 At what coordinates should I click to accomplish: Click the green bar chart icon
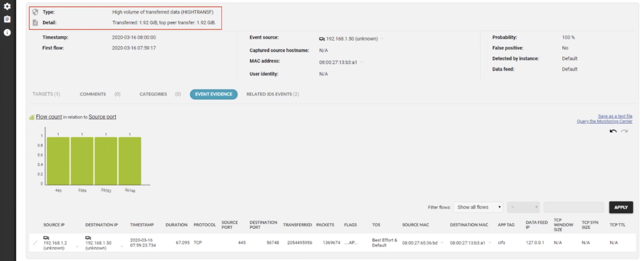point(32,117)
